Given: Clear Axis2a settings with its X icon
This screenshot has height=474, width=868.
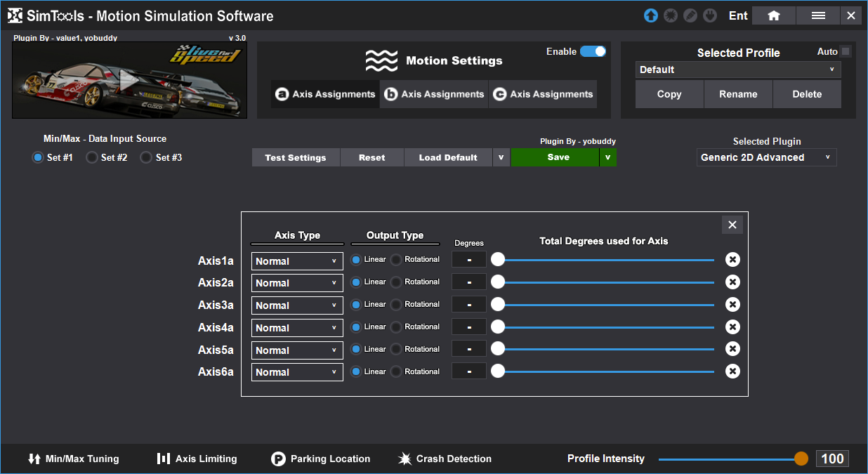Looking at the screenshot, I should pos(732,282).
